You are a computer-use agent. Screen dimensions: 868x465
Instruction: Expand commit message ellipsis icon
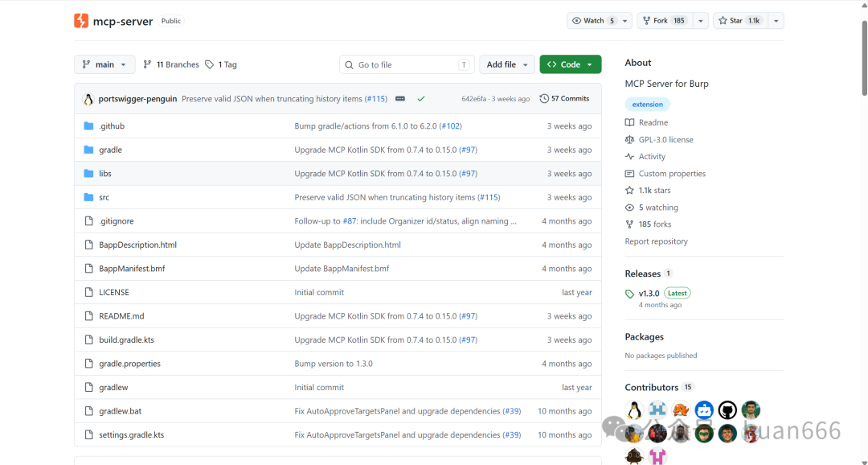coord(400,99)
